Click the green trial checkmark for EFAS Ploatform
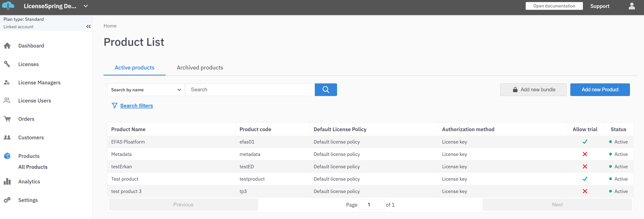Screen dimensions: 644x219 pos(585,142)
